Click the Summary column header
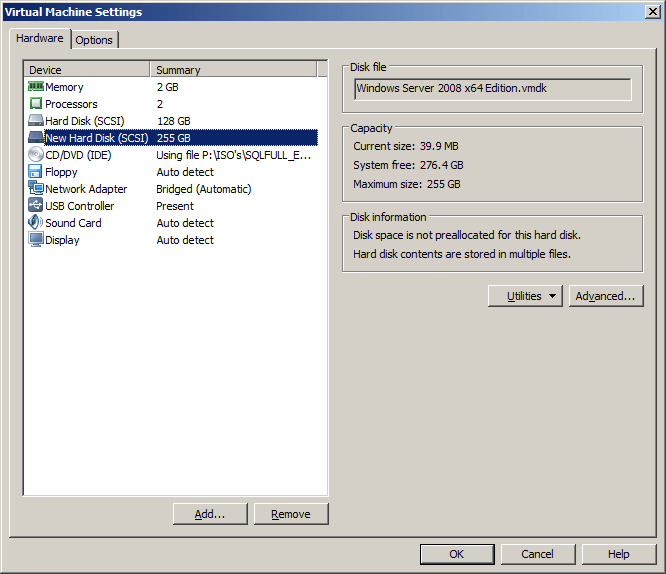This screenshot has width=666, height=574. point(234,70)
